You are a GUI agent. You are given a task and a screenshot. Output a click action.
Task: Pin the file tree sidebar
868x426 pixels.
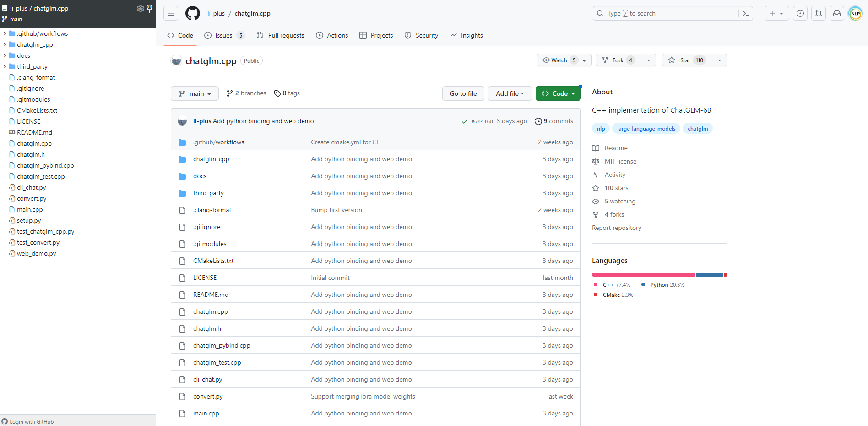pyautogui.click(x=149, y=9)
